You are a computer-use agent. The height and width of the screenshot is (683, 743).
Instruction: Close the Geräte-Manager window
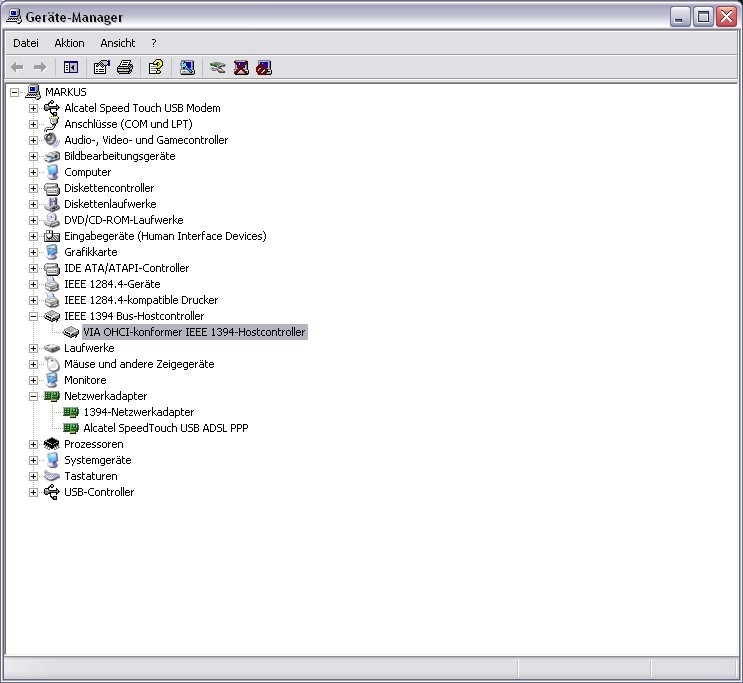click(x=726, y=17)
